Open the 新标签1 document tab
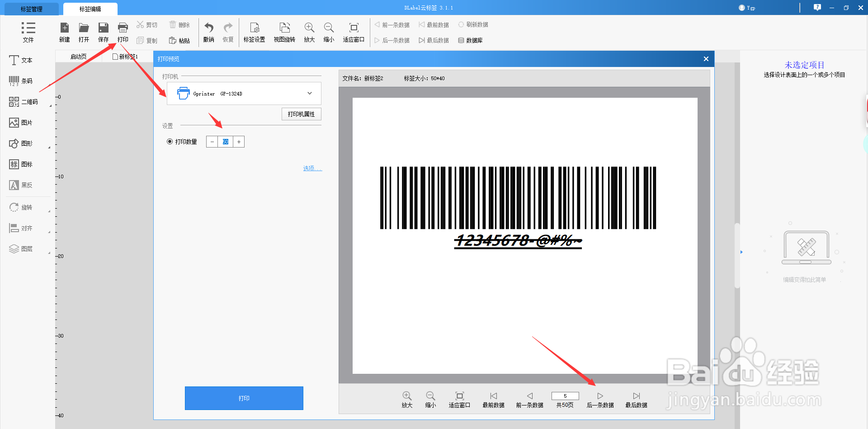Viewport: 868px width, 429px height. pos(126,57)
